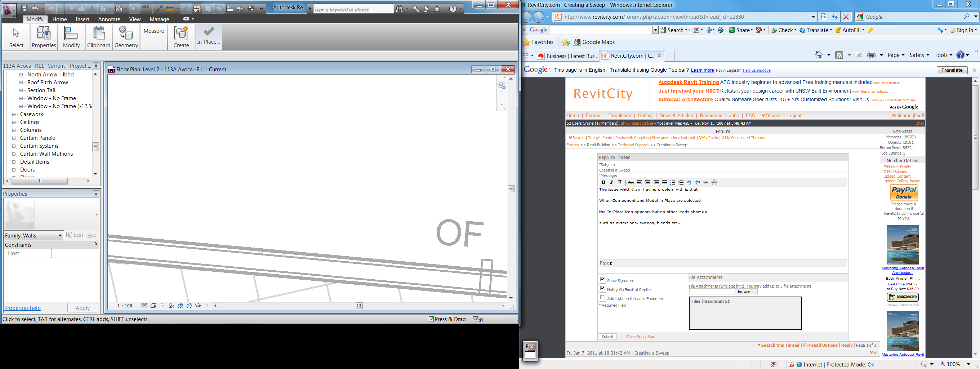
Task: Collapse the Constraints section in Properties
Action: point(95,244)
